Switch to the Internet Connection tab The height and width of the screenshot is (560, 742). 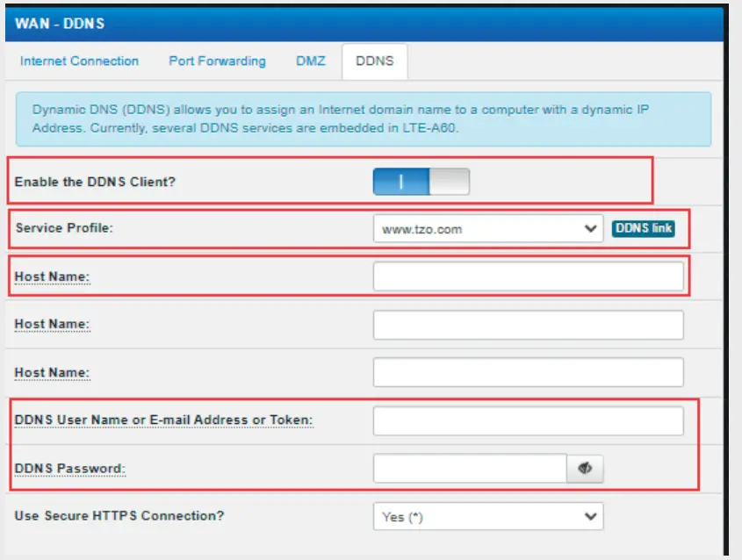pyautogui.click(x=79, y=61)
